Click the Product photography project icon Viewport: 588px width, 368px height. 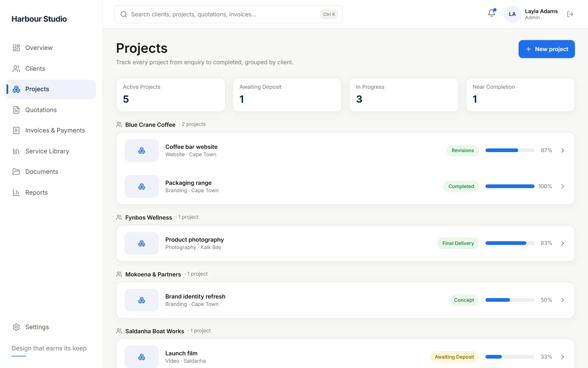tap(141, 243)
